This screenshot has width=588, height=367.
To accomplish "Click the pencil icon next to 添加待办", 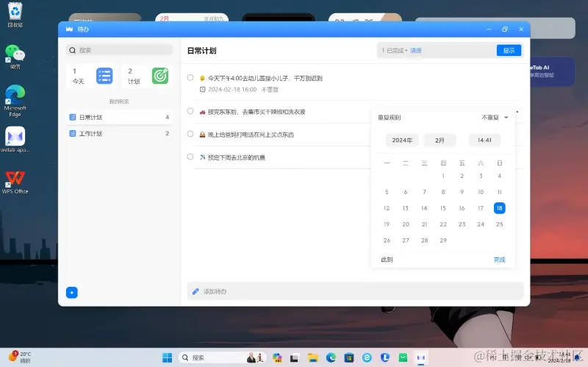I will point(196,291).
